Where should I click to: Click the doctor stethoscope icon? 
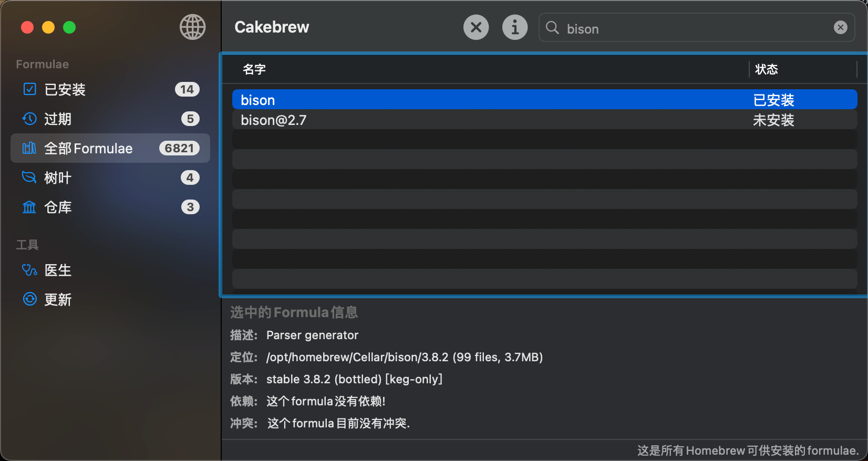(29, 270)
